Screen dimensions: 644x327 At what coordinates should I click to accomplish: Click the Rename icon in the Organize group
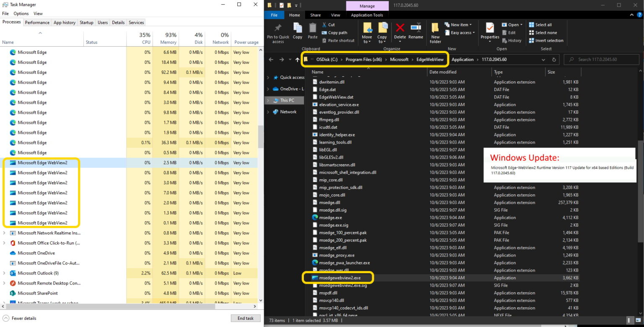tap(415, 31)
